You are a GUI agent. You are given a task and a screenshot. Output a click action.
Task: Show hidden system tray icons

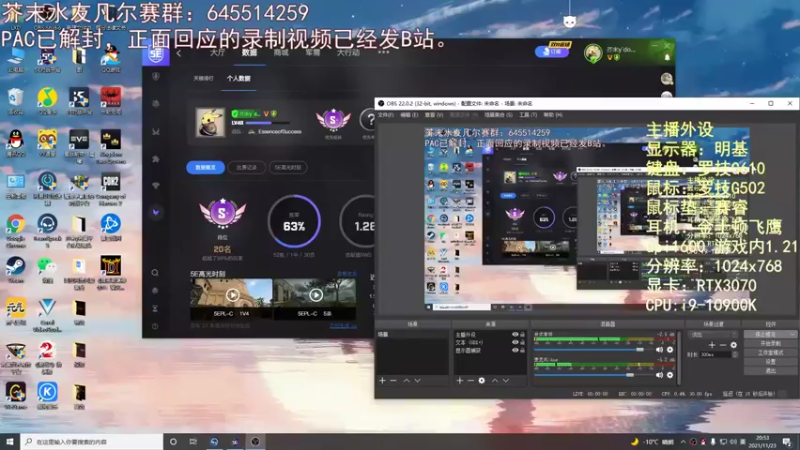[683, 442]
